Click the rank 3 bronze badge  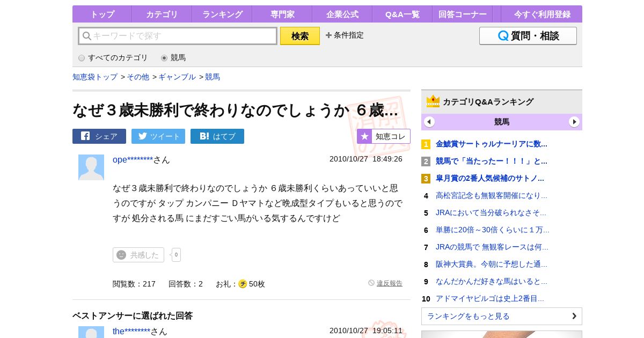[426, 179]
